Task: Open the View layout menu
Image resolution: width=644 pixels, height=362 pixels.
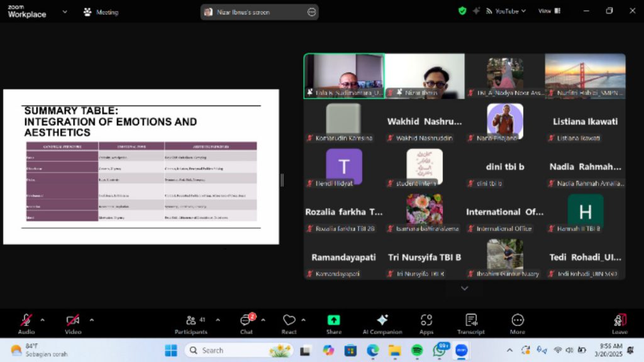Action: pos(549,11)
